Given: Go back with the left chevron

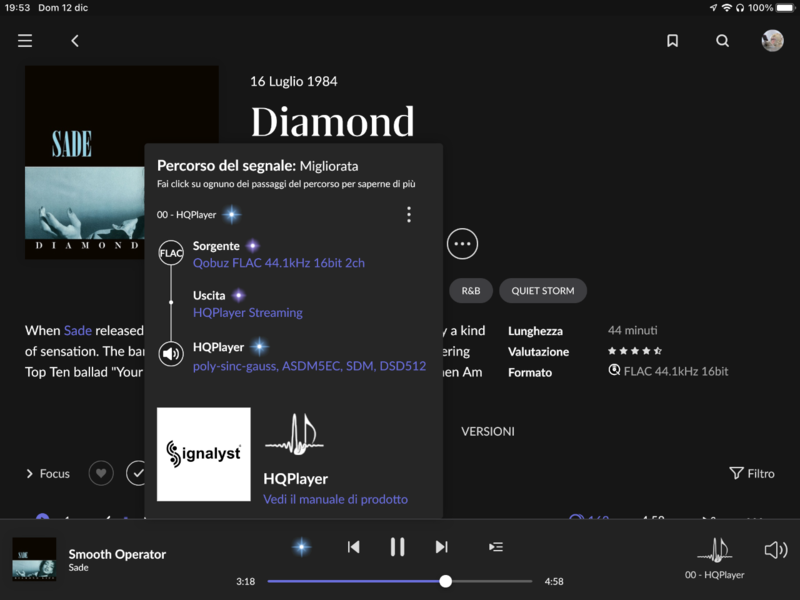Looking at the screenshot, I should [x=75, y=41].
